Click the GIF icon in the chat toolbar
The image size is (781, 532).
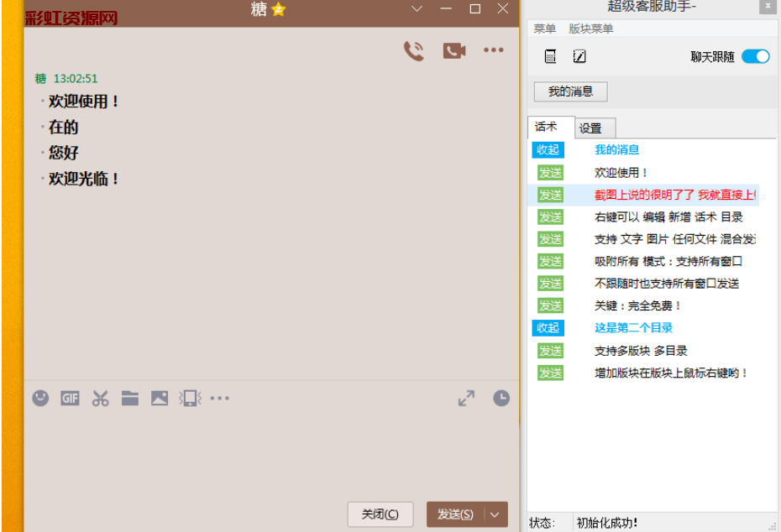coord(70,399)
